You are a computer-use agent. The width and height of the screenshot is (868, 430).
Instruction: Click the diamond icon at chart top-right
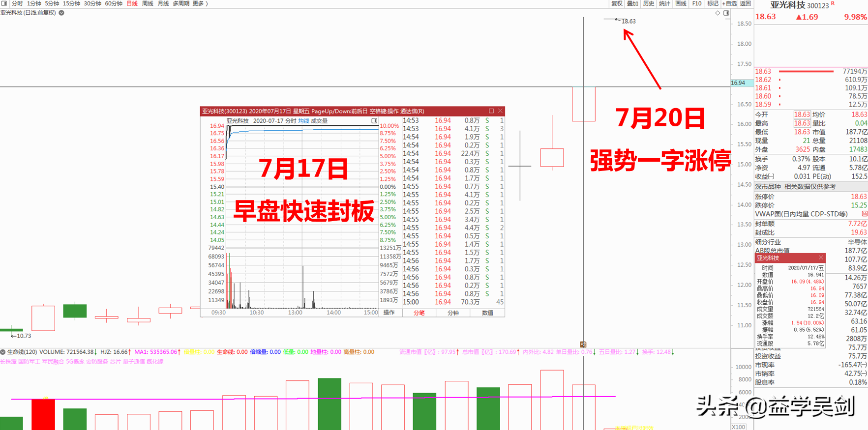(718, 13)
